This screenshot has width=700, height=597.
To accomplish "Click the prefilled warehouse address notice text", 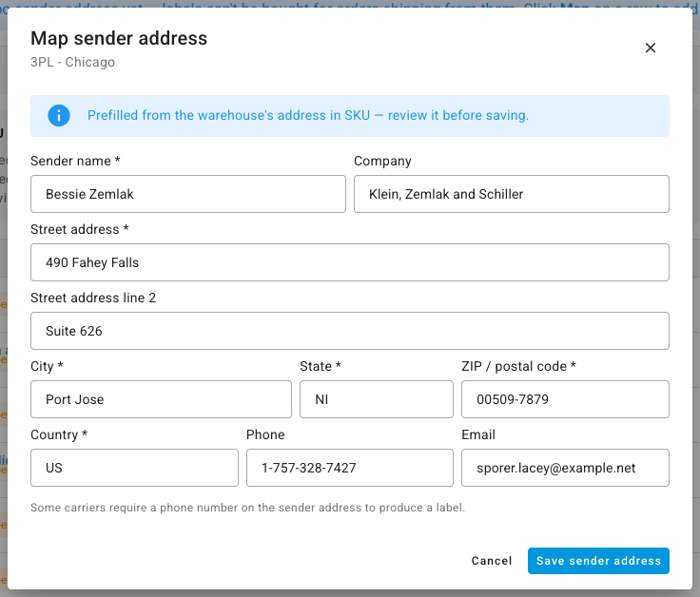I will pyautogui.click(x=308, y=116).
